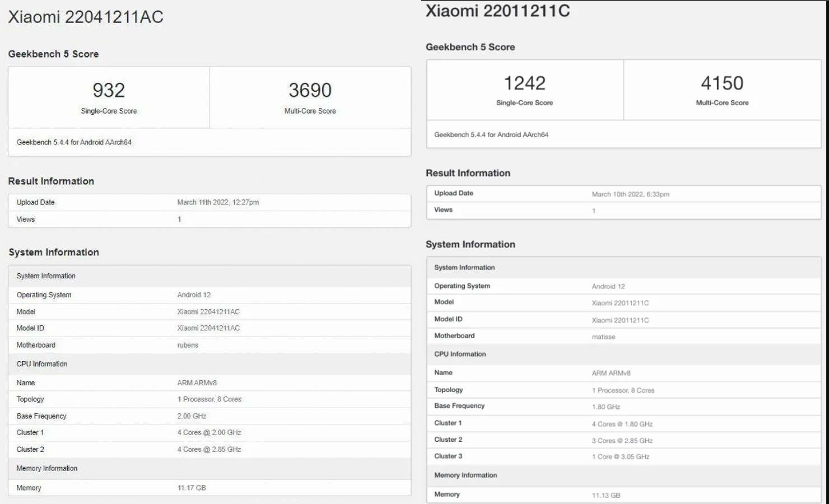Viewport: 829px width, 504px height.
Task: Click the Geekbench 5 Score heading above 932
Action: (x=53, y=54)
